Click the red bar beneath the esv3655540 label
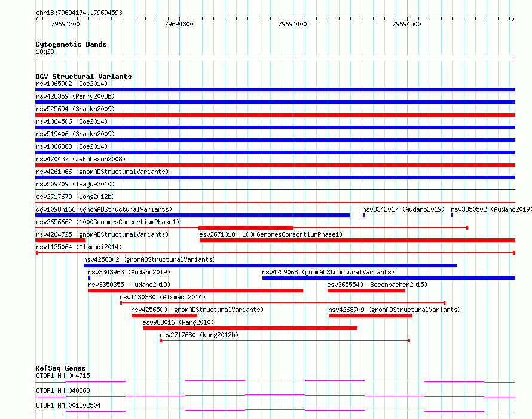The image size is (532, 419). point(366,290)
